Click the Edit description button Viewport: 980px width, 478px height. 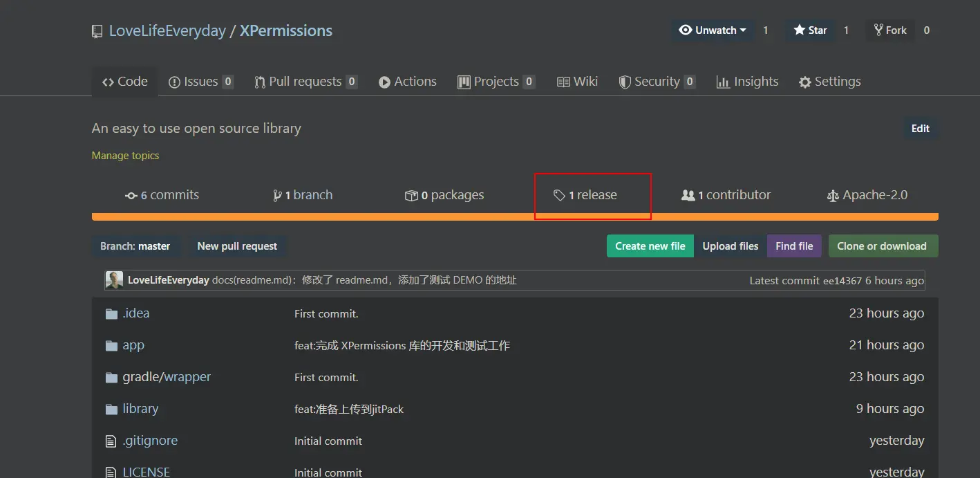point(921,129)
